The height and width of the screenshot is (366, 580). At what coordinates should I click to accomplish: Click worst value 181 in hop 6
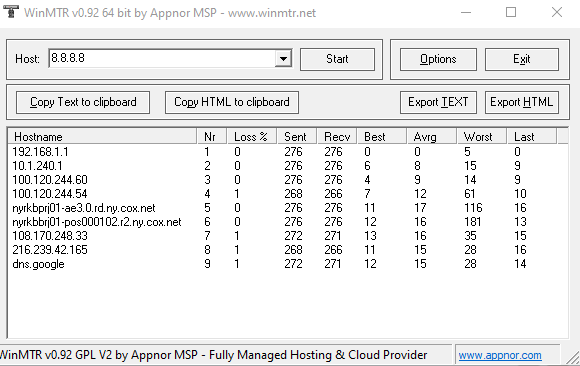[473, 222]
